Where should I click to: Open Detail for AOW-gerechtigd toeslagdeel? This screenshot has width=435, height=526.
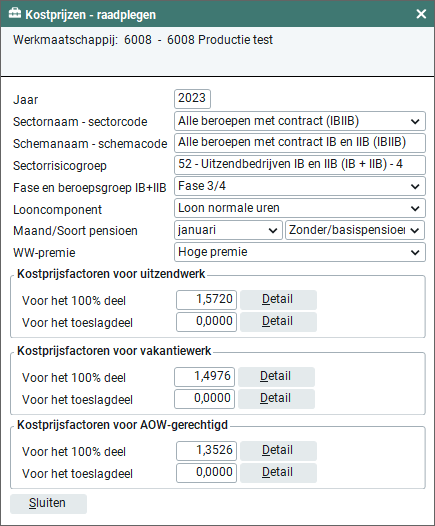pyautogui.click(x=278, y=473)
